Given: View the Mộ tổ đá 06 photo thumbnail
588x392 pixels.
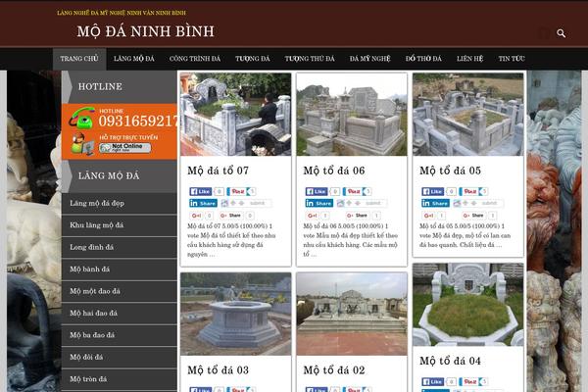Looking at the screenshot, I should (x=352, y=115).
